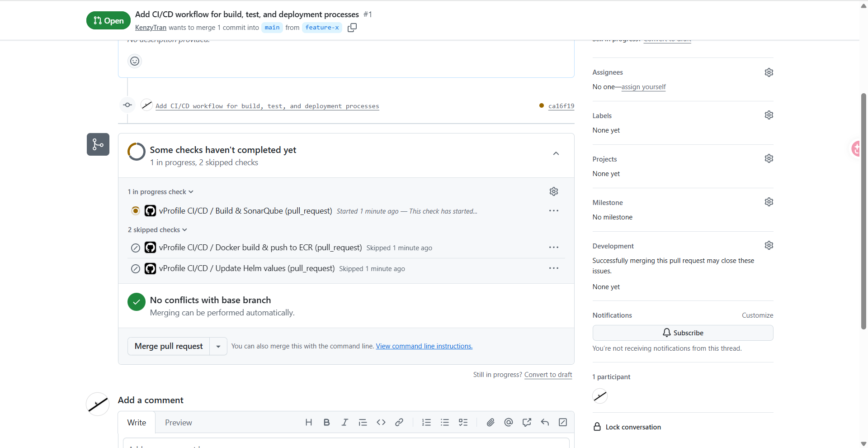This screenshot has height=448, width=868.
Task: Switch to the Preview tab
Action: pos(179,423)
